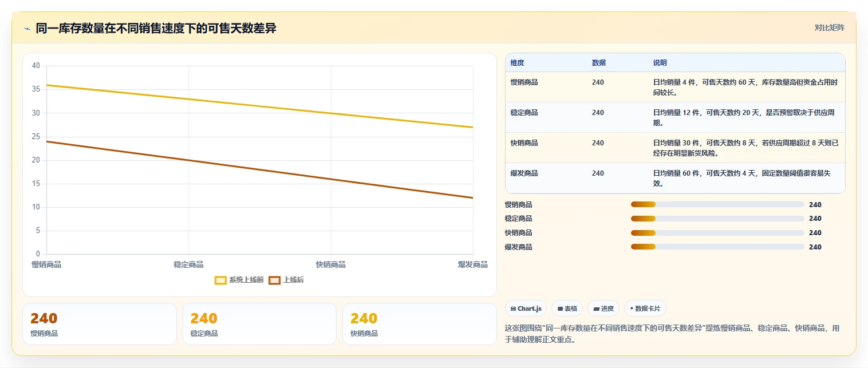Toggle the 上线后 legend swatch
This screenshot has height=368, width=868.
275,280
